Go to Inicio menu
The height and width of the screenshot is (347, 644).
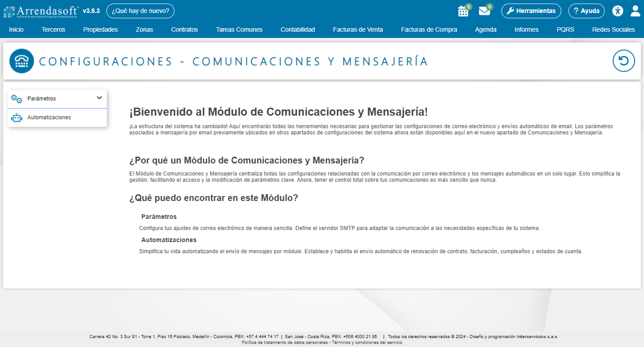tap(16, 29)
